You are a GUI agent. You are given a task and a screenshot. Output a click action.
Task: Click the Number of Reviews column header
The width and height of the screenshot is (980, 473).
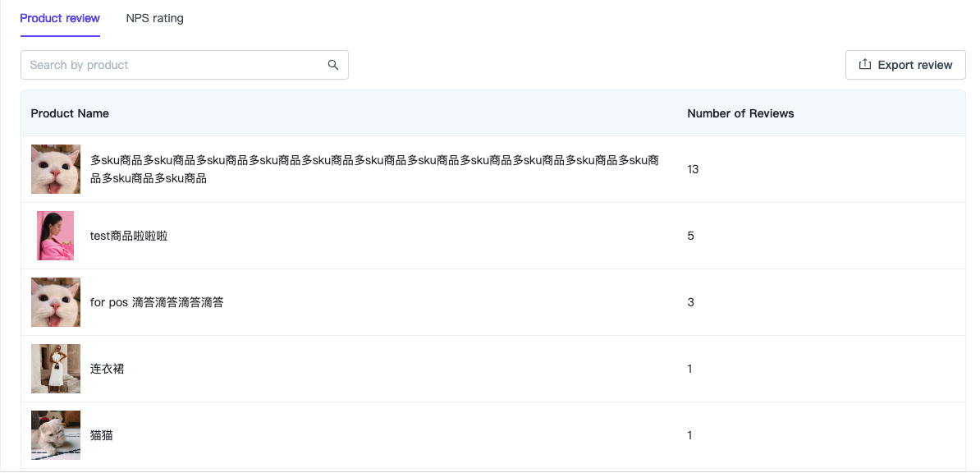[x=740, y=113]
